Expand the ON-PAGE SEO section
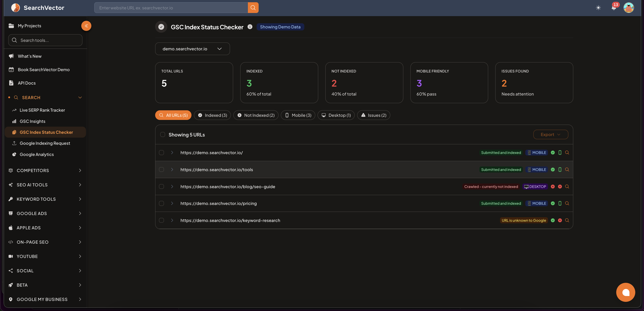 (x=45, y=242)
